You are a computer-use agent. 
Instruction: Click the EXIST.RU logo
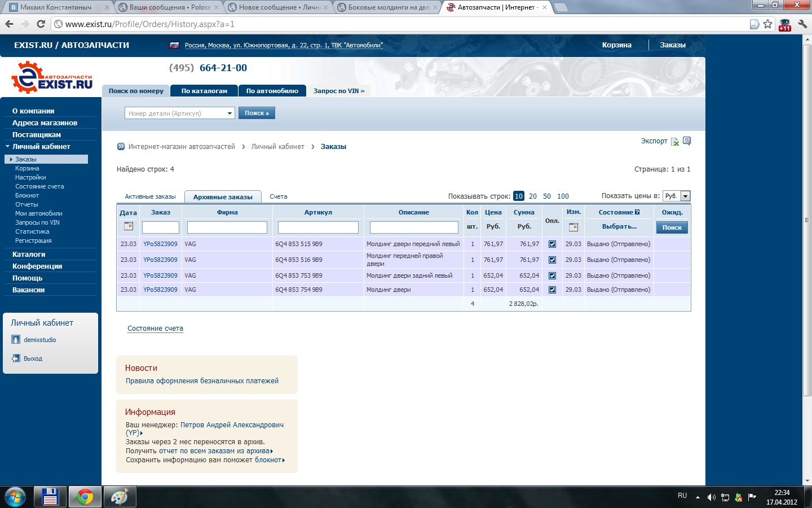[52, 78]
